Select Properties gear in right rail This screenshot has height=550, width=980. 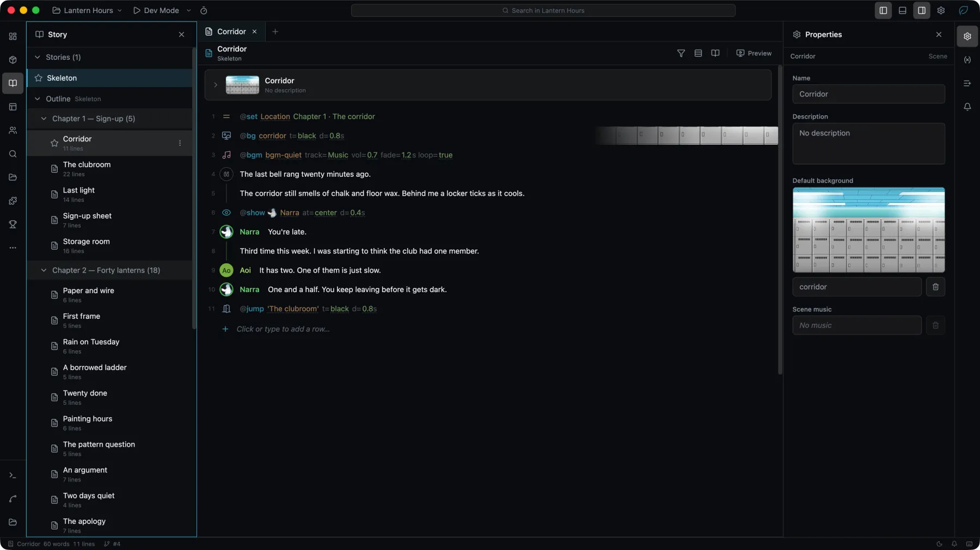(967, 36)
